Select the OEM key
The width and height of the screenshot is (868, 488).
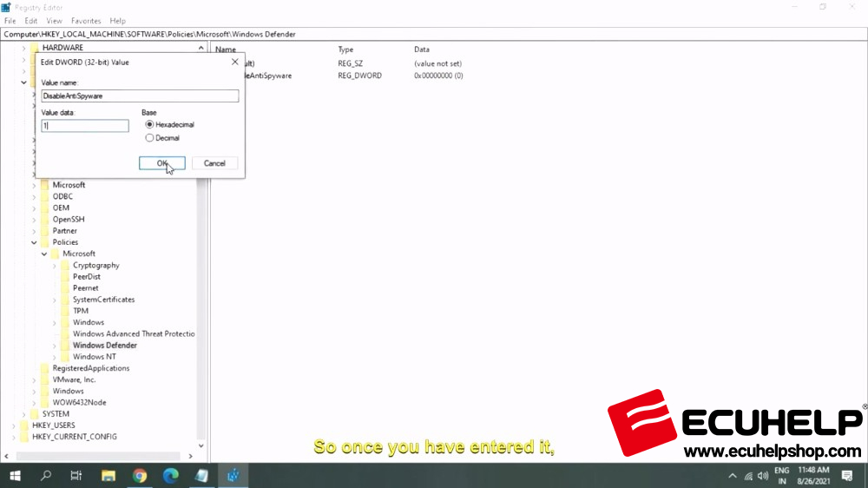pos(61,208)
